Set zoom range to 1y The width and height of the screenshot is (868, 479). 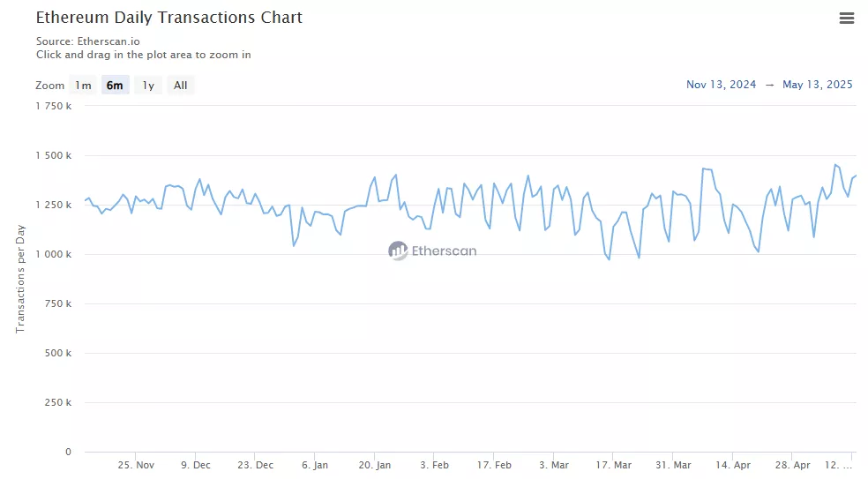(148, 86)
